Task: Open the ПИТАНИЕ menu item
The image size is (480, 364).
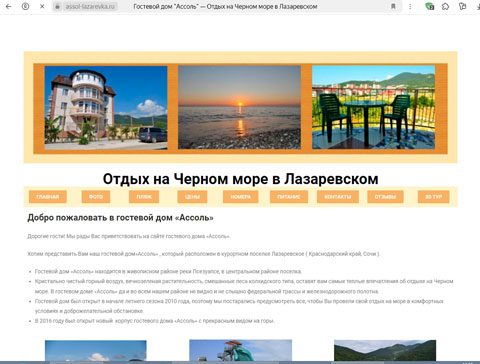Action: (289, 197)
